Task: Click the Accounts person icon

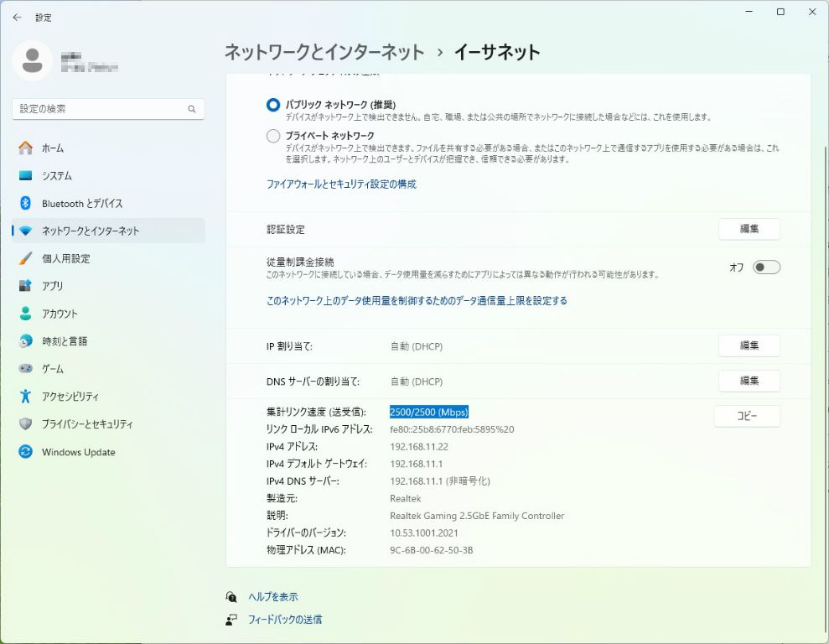Action: [x=25, y=314]
